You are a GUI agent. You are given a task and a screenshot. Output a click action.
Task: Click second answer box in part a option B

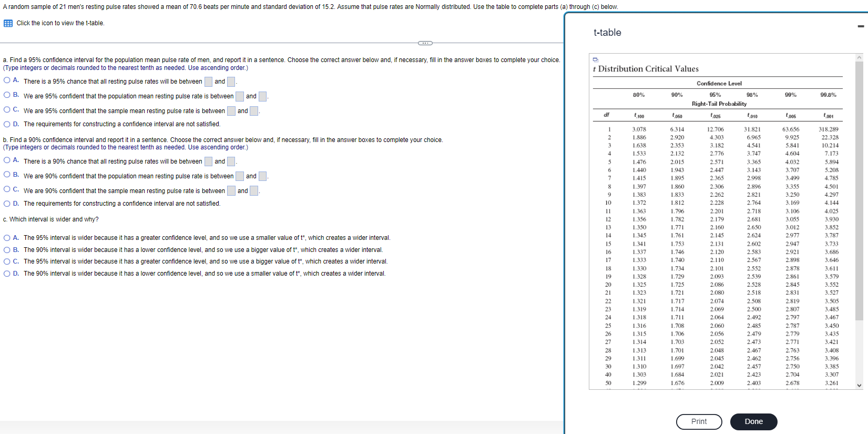262,96
